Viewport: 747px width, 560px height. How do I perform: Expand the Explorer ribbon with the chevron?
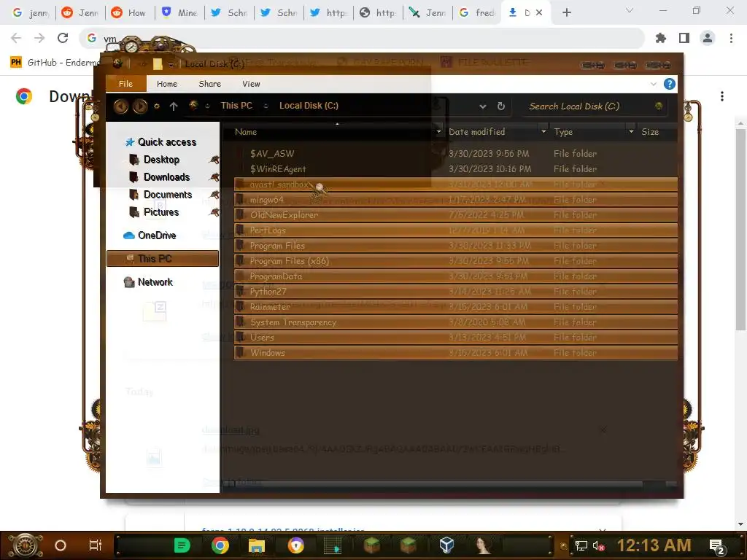[653, 85]
